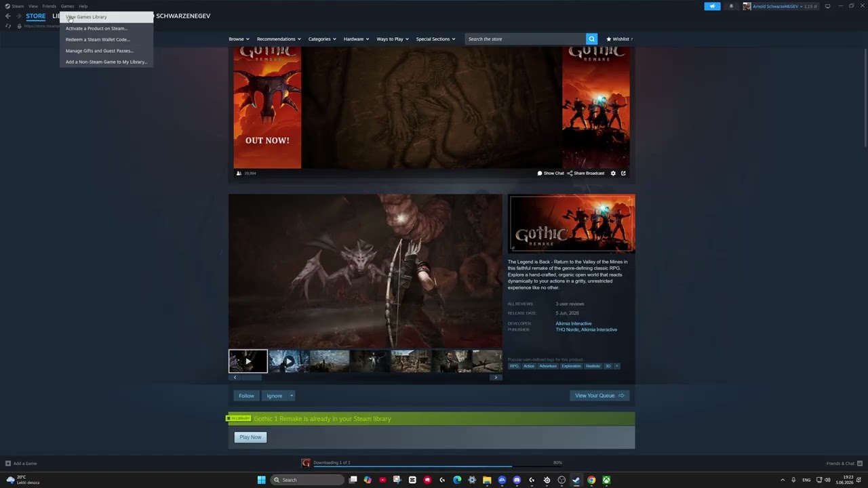Go back with the navigation arrow
The height and width of the screenshot is (488, 868).
tap(8, 16)
